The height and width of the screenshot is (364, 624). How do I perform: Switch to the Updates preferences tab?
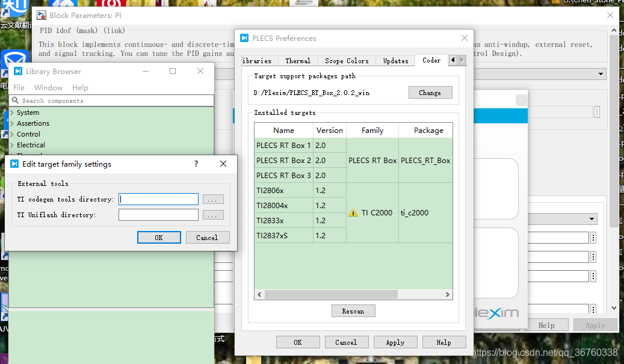(x=395, y=61)
